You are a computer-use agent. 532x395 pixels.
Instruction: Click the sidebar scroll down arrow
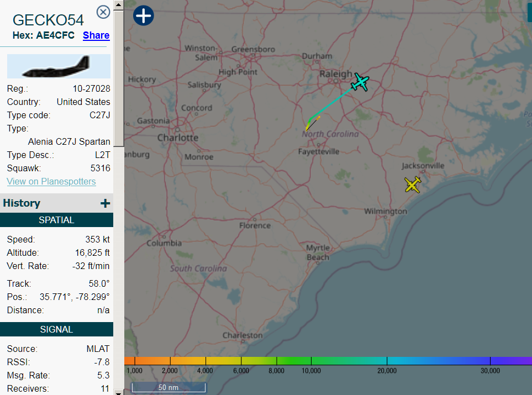coord(118,392)
